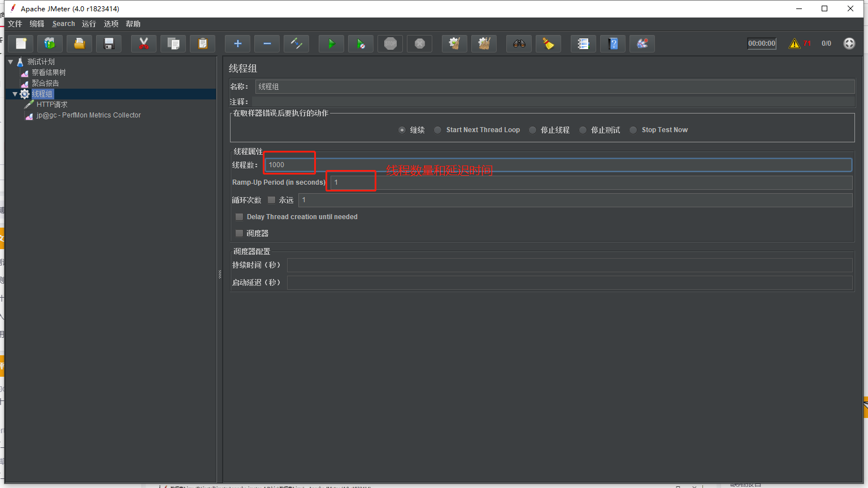Viewport: 868px width, 488px height.
Task: Click the 循环次数 loop count field
Action: tap(575, 200)
